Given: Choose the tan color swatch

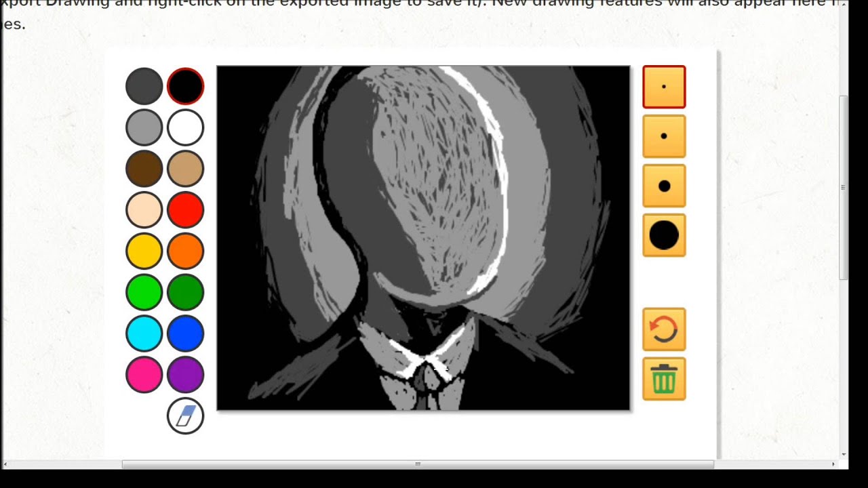Looking at the screenshot, I should pyautogui.click(x=185, y=169).
